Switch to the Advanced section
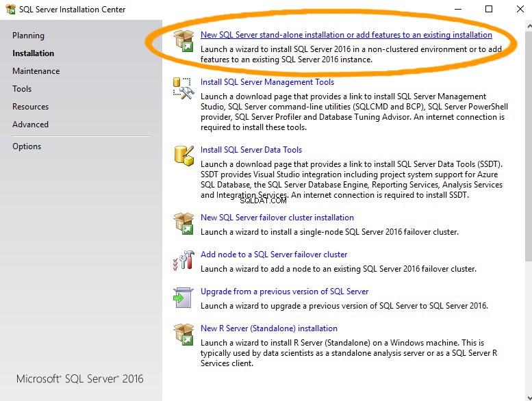 pos(31,125)
